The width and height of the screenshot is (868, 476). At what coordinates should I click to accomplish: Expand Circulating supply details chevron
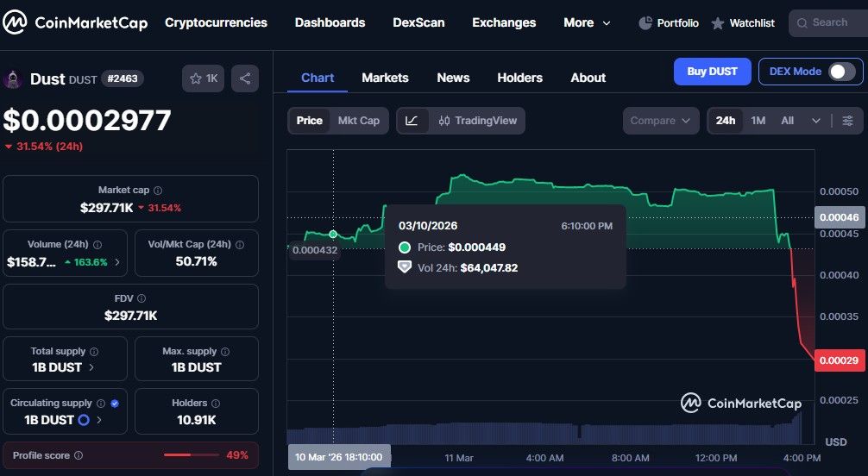point(99,420)
